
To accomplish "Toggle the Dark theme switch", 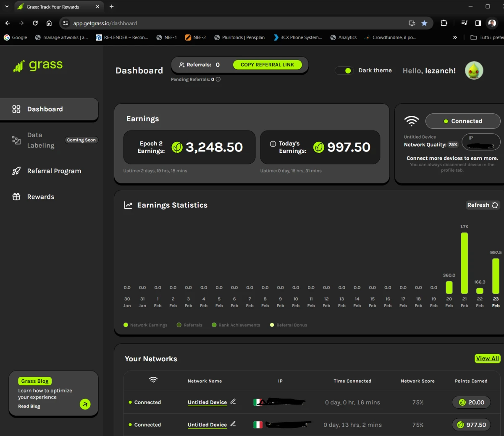I will click(x=344, y=70).
